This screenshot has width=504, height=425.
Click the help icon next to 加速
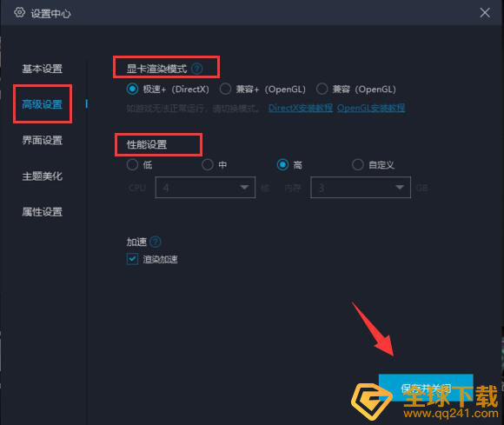coord(156,242)
